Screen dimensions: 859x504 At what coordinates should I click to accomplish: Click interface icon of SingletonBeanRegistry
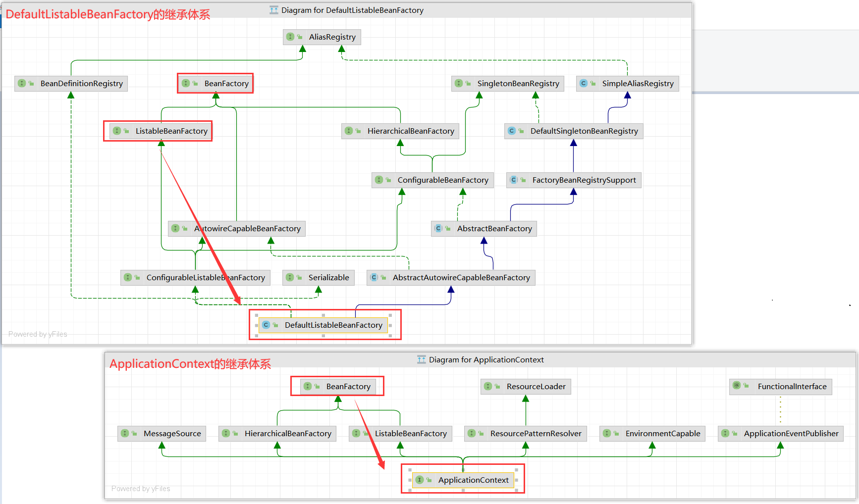(x=459, y=83)
